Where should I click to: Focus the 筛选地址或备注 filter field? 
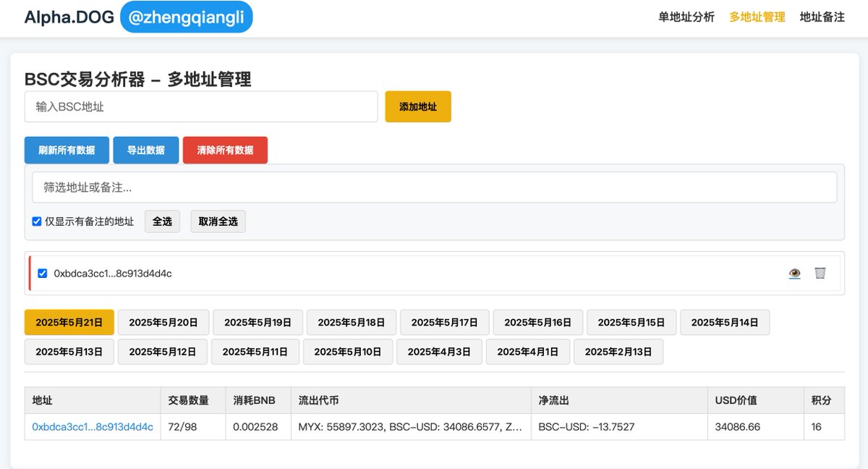(434, 187)
